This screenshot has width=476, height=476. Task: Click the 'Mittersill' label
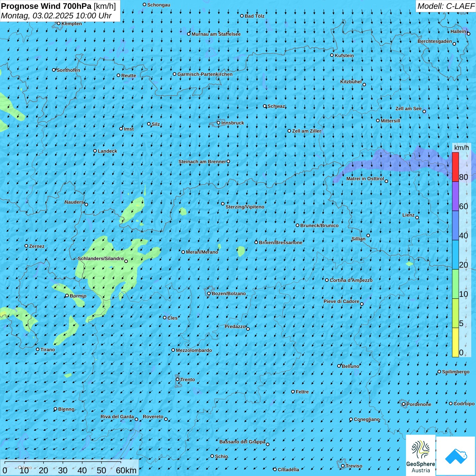pyautogui.click(x=390, y=121)
